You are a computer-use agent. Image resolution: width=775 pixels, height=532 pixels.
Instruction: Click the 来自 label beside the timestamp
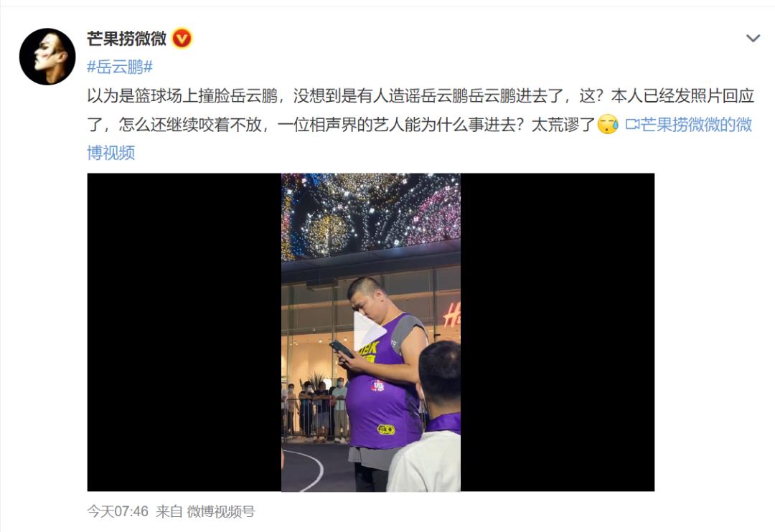[x=169, y=511]
